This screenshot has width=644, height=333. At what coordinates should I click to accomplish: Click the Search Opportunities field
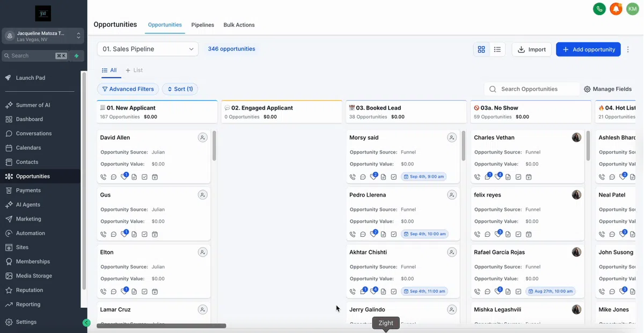tap(532, 89)
